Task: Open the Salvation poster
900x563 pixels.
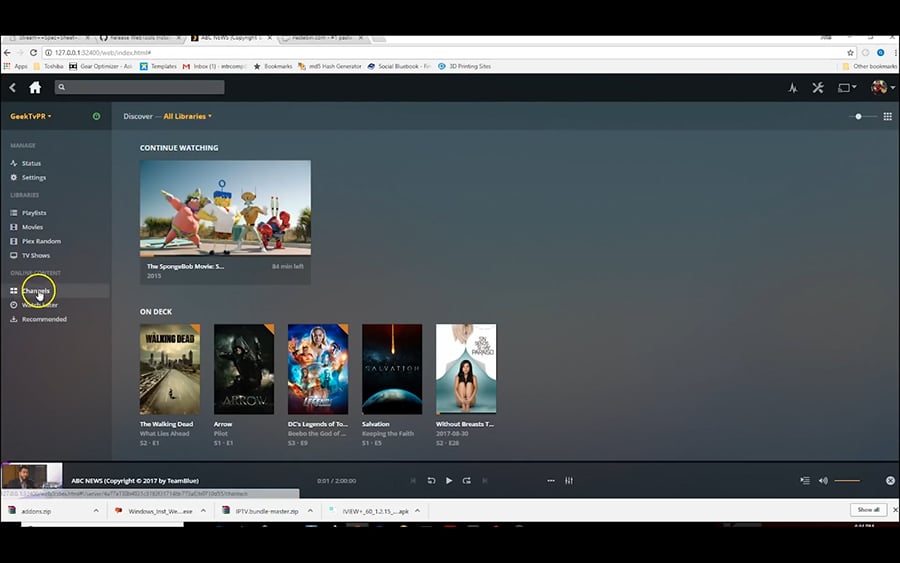Action: [x=392, y=369]
